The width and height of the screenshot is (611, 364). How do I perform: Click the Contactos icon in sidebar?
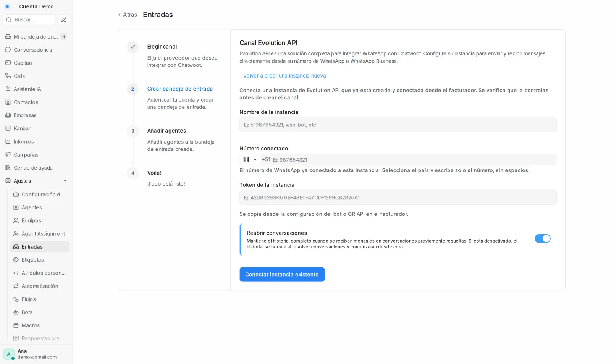[x=8, y=102]
